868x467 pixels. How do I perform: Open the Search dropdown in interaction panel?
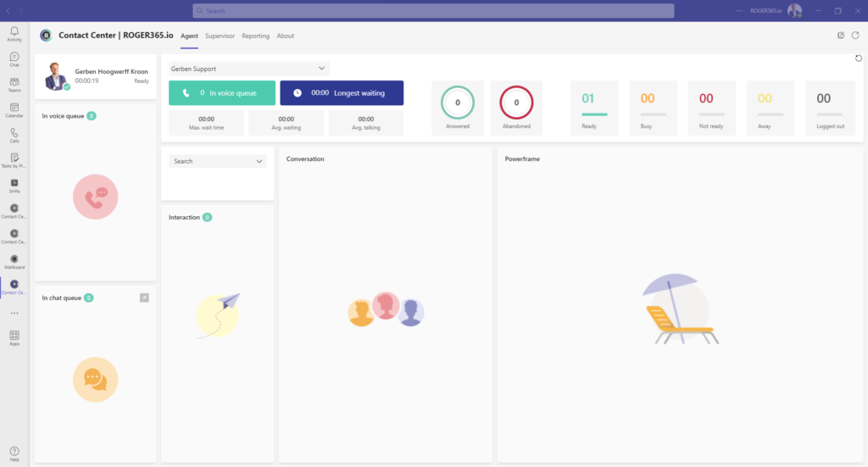pos(218,161)
